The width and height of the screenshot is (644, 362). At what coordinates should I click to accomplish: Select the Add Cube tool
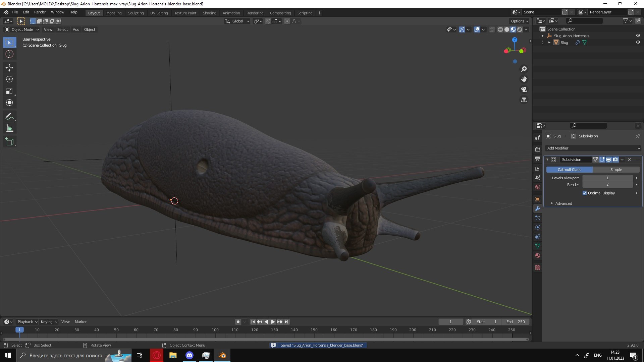click(9, 142)
